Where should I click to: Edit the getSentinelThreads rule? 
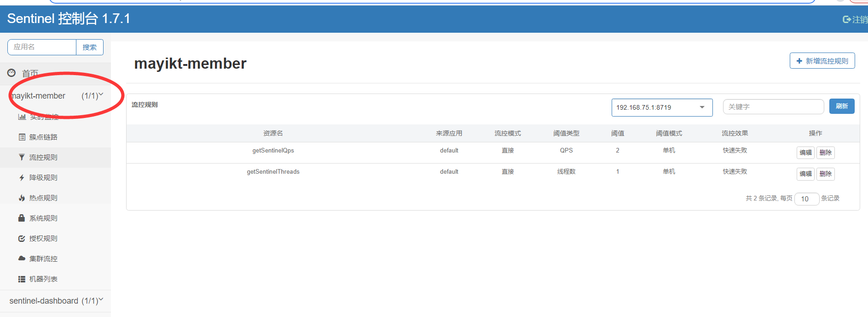(805, 174)
